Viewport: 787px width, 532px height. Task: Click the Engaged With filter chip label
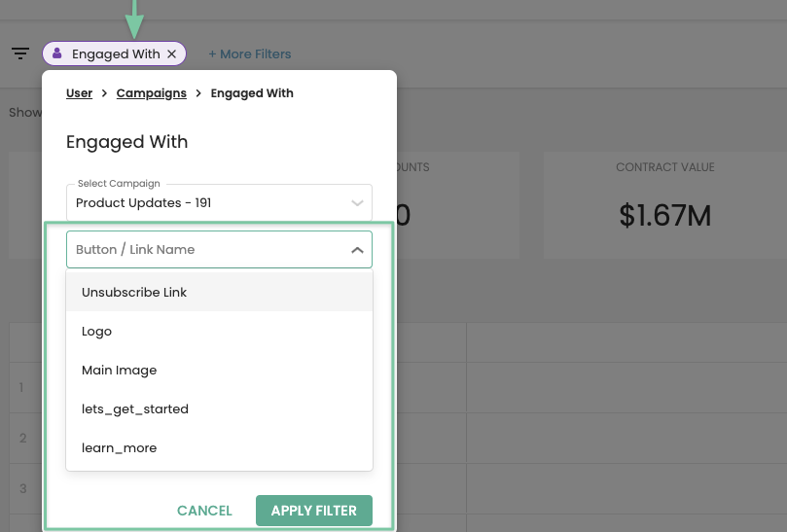click(x=116, y=53)
